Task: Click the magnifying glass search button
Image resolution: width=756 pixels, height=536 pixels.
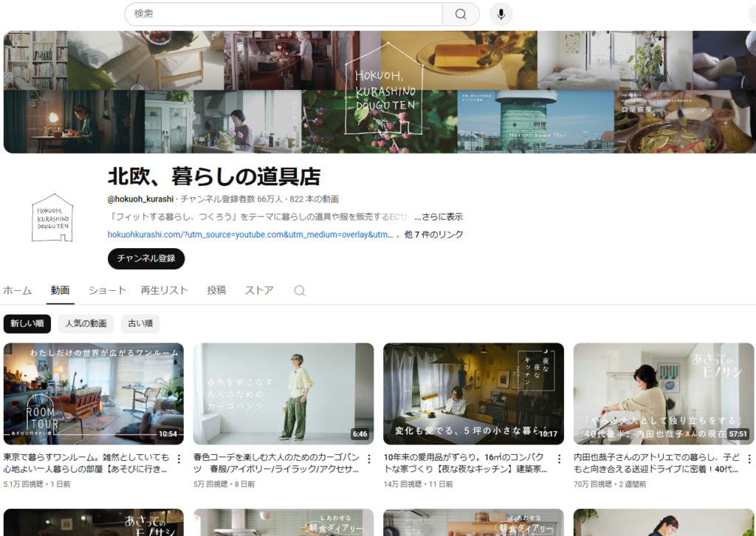Action: tap(461, 14)
